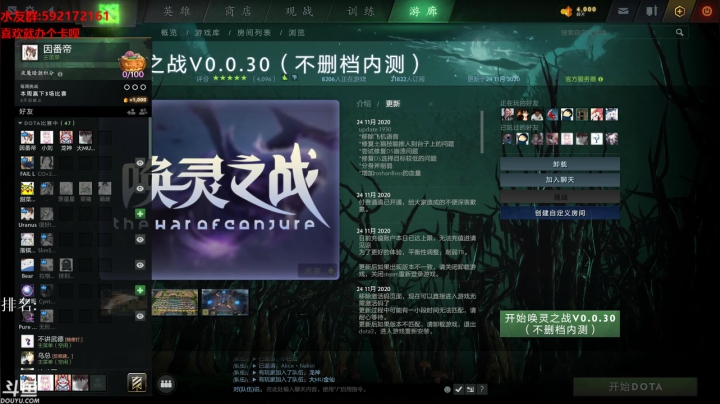Open the 训练 tab
Screen dimensions: 720x404
tap(361, 11)
